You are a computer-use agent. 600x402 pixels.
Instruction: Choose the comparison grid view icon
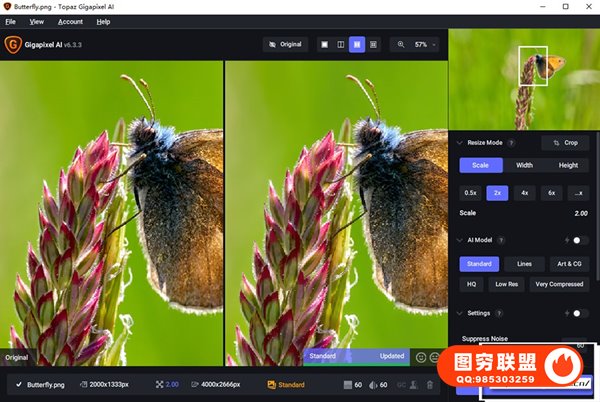[x=373, y=44]
